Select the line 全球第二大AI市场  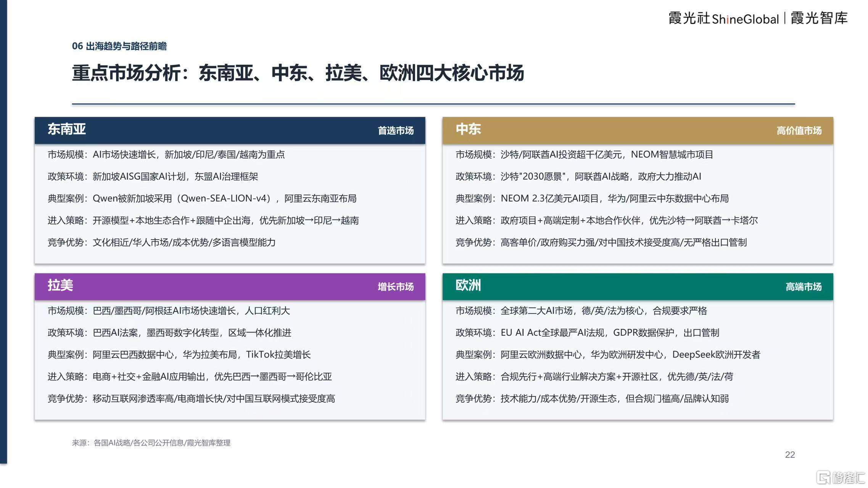(x=581, y=311)
